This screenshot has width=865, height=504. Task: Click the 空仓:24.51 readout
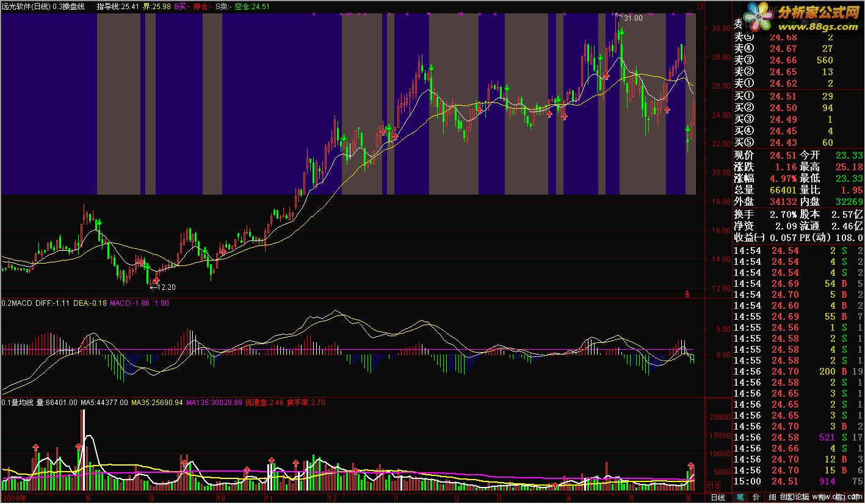(x=252, y=6)
